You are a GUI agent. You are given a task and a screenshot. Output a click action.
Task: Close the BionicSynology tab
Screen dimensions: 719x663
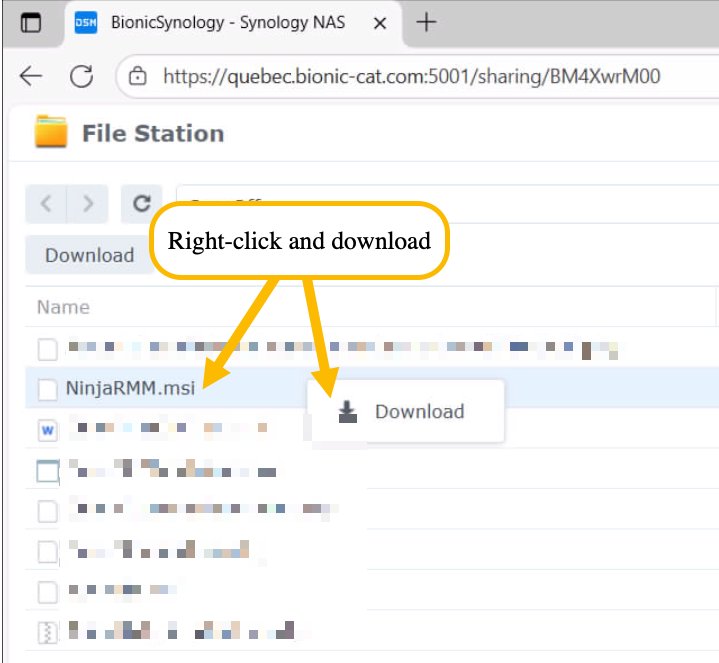tap(380, 23)
